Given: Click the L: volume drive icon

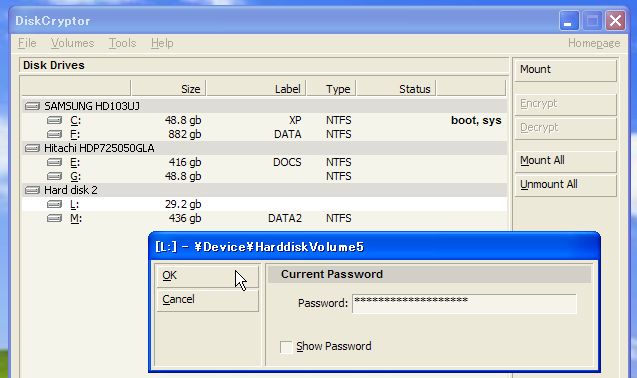Looking at the screenshot, I should click(x=54, y=204).
